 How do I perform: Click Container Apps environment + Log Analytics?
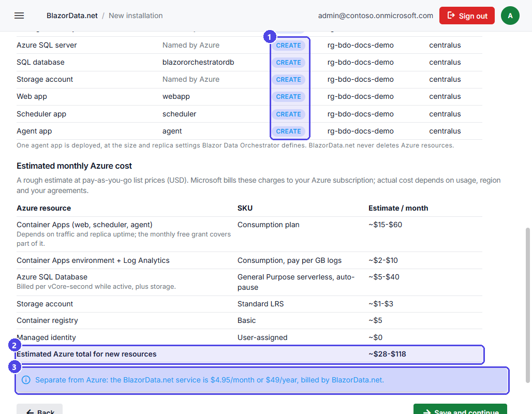[x=93, y=260]
